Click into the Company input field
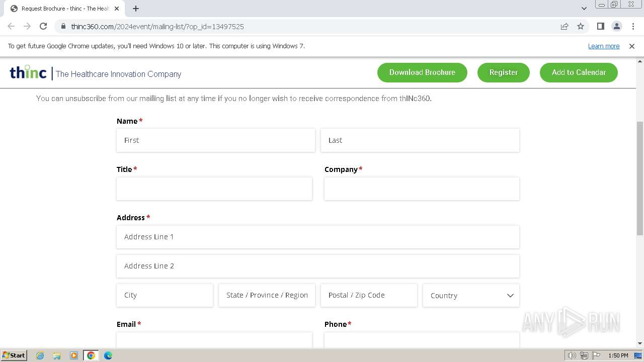644x362 pixels. pos(422,189)
